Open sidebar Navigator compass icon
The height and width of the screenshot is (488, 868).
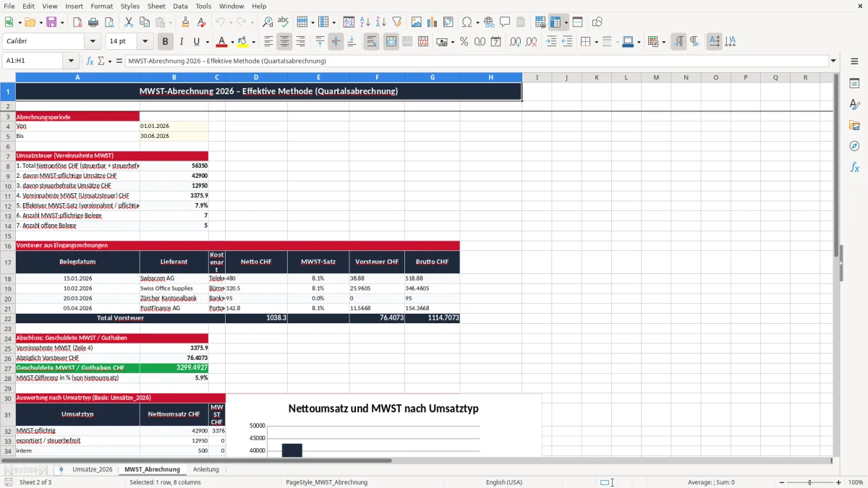coord(854,146)
